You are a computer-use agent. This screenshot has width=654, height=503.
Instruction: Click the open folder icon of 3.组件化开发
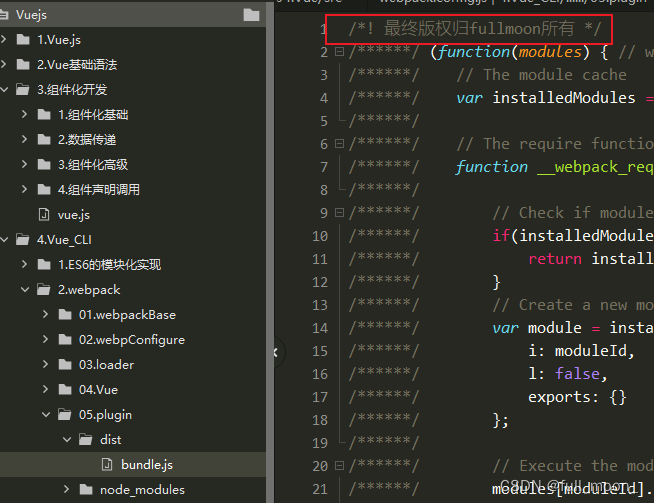[23, 90]
